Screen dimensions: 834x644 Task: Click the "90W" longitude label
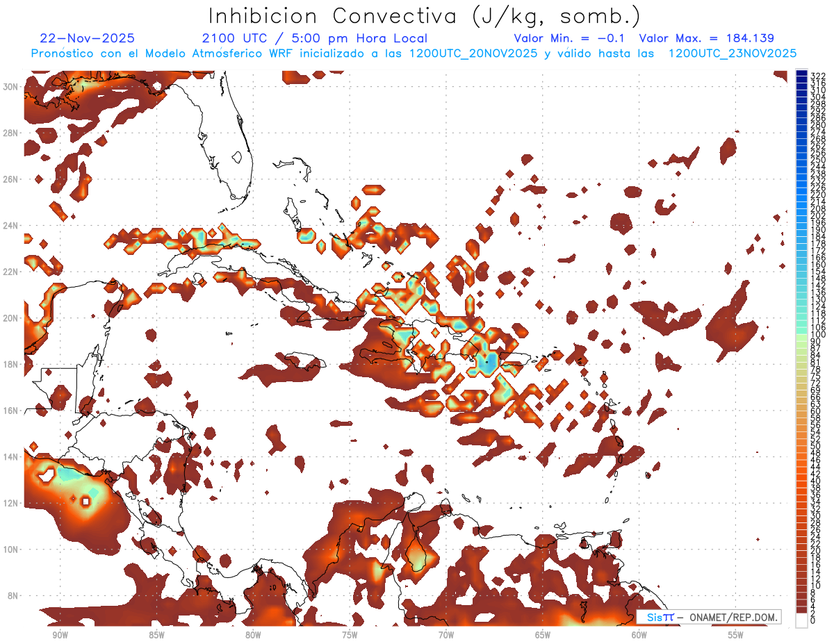pos(60,635)
